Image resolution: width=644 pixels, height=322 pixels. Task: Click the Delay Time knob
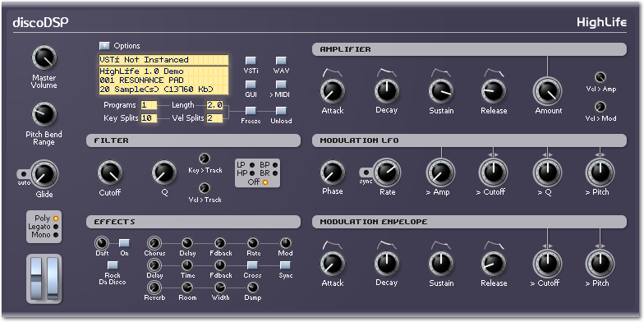[x=187, y=264]
